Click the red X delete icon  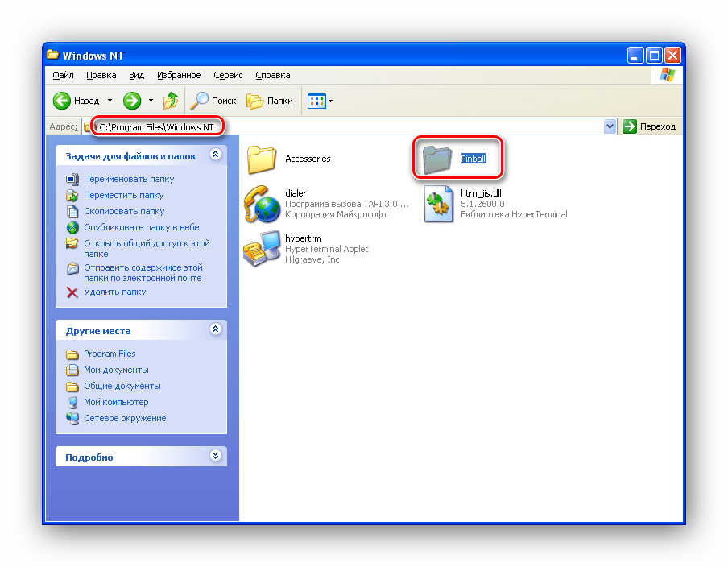click(72, 292)
